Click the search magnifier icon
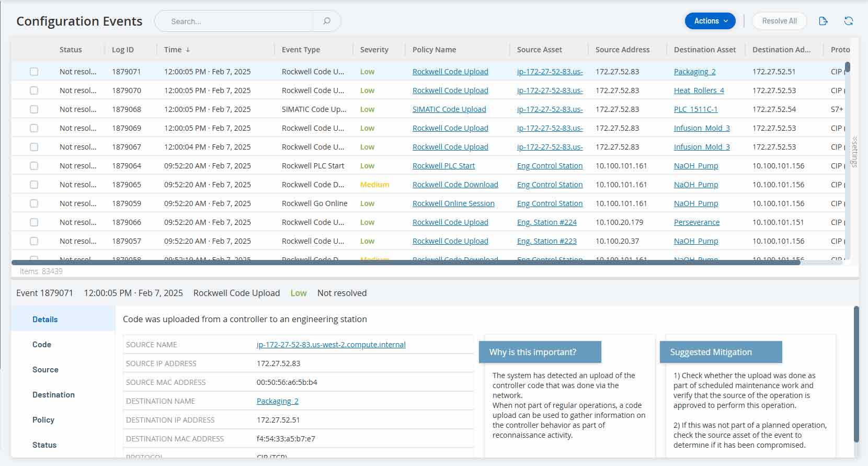 [x=327, y=21]
